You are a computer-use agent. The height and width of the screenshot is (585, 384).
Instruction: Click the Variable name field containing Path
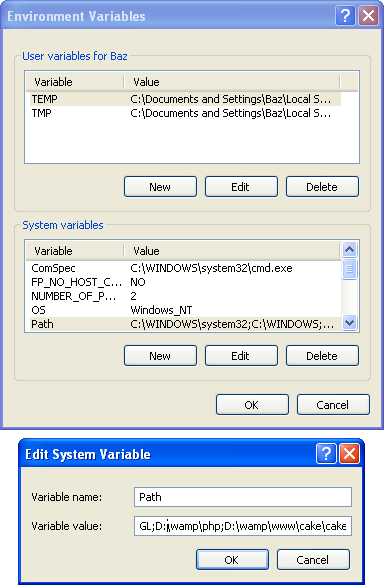point(243,497)
